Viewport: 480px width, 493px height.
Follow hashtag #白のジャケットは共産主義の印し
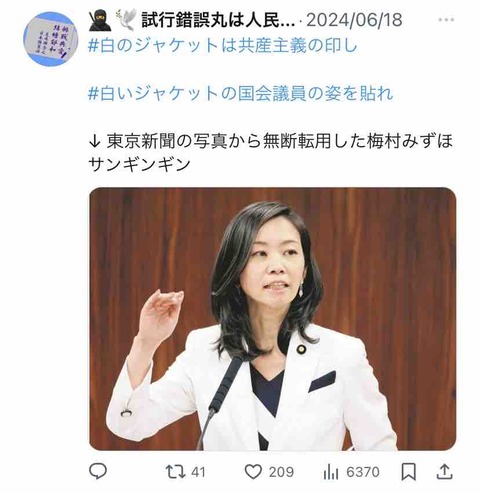223,45
